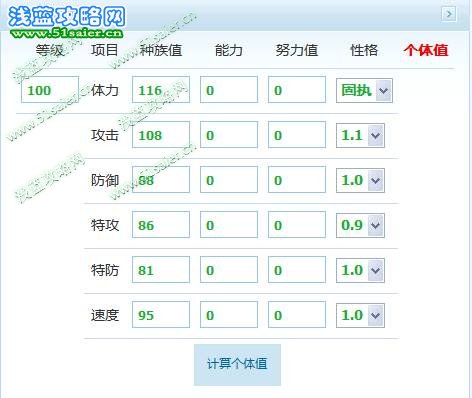The height and width of the screenshot is (398, 472).
Task: Open the 固执 nature dropdown
Action: pos(364,90)
